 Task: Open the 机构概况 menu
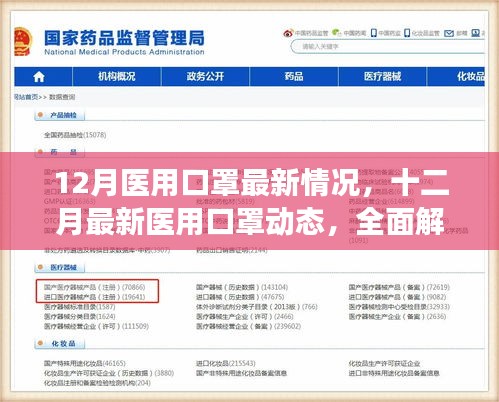117,77
